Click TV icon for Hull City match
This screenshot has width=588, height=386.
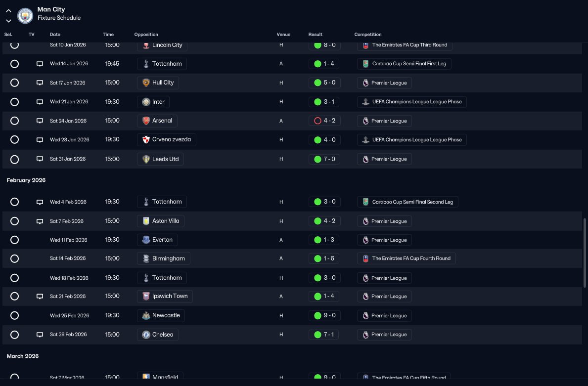tap(40, 83)
